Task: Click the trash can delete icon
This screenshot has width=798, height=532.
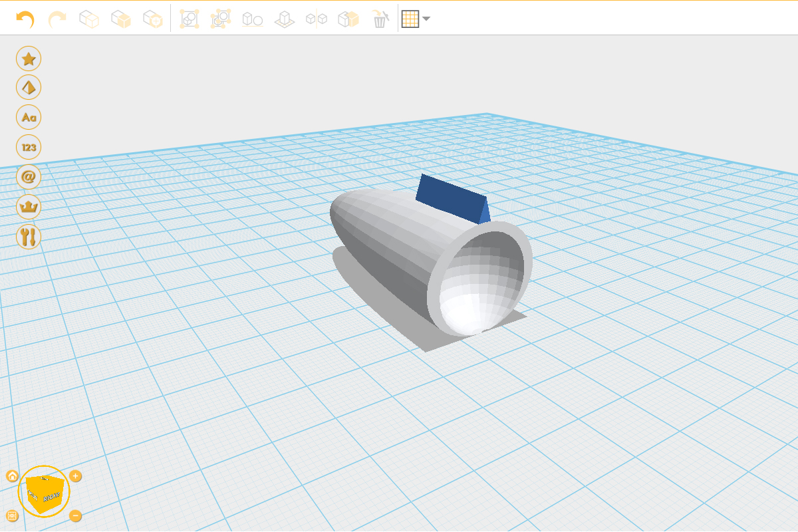Action: pyautogui.click(x=380, y=19)
